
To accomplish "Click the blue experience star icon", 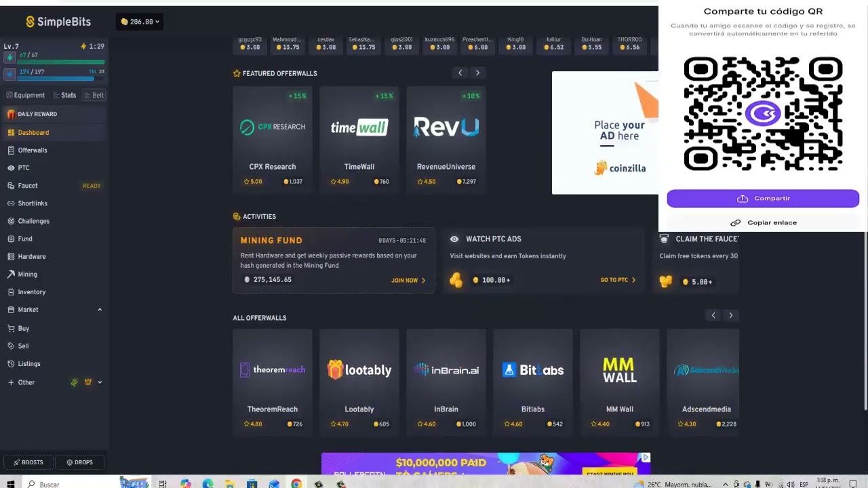I will tap(9, 73).
